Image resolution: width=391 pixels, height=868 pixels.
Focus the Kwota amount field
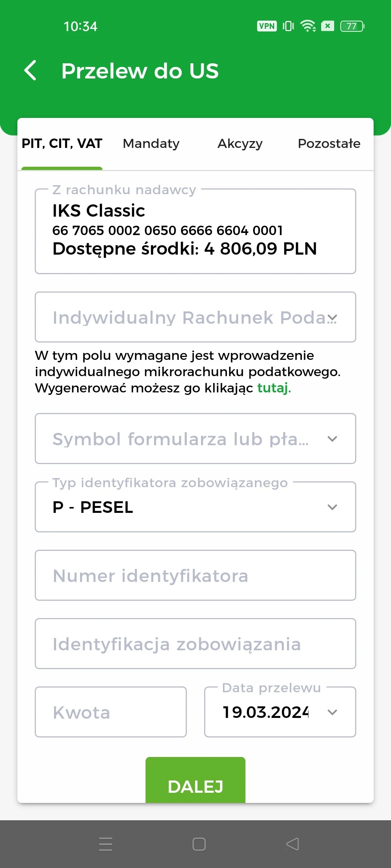[x=110, y=712]
